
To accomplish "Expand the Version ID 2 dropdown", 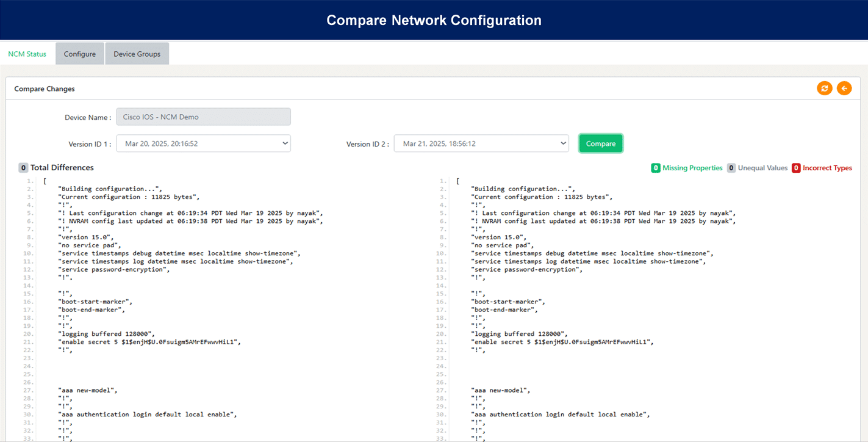I will [481, 143].
